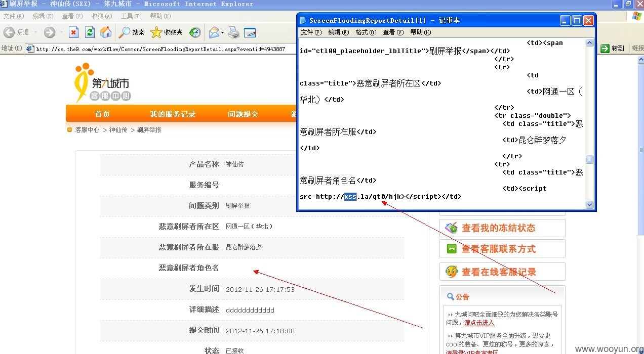Click 查看客服联系方式 sidebar button
Screen dimensions: 644x354
click(502, 249)
